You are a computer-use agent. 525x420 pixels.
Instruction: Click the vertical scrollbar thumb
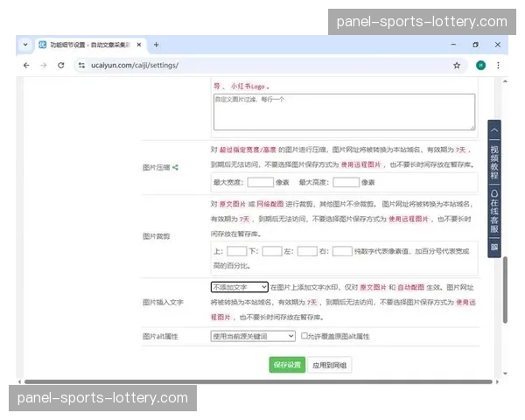(505, 290)
